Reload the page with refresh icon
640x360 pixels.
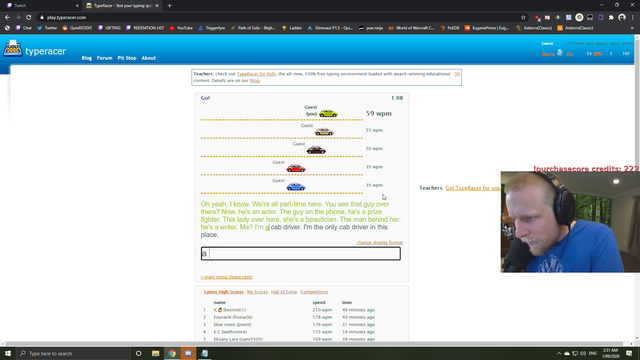(x=29, y=18)
